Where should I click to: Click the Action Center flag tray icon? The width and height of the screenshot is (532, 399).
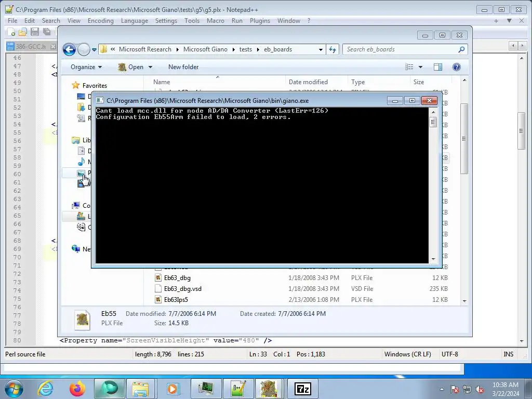pyautogui.click(x=454, y=389)
